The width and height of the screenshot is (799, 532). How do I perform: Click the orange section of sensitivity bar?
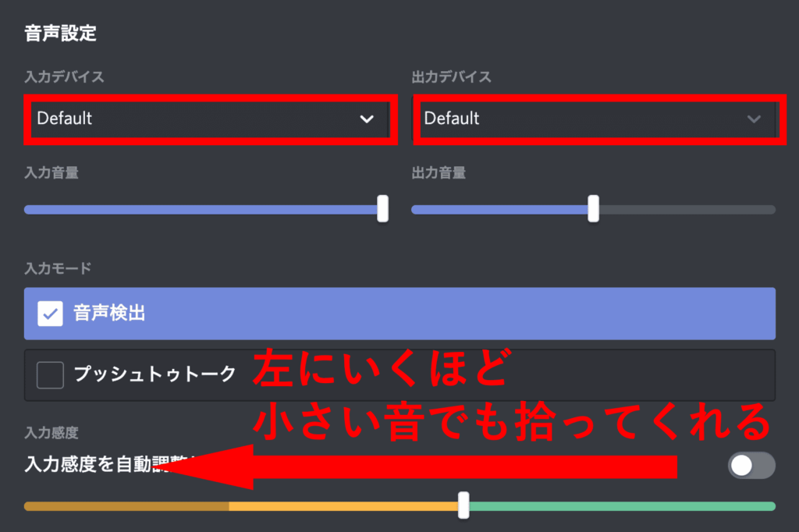coord(343,506)
